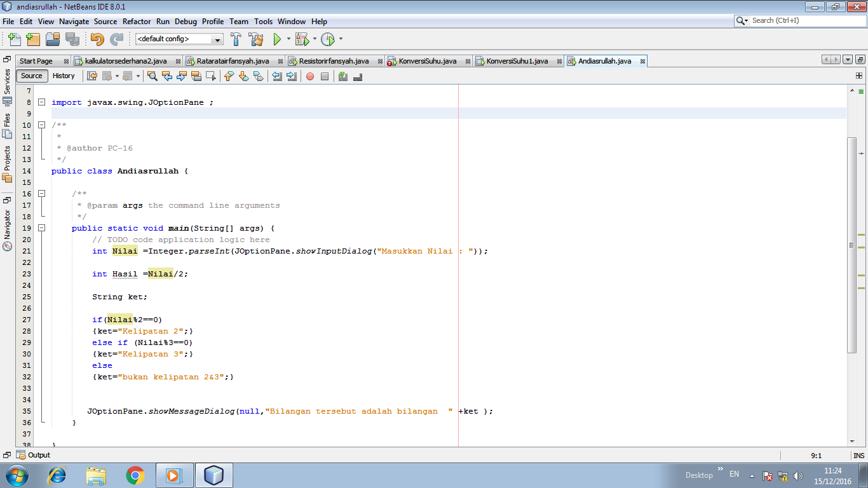Run the project with the green play icon
The height and width of the screenshot is (488, 868).
[277, 39]
